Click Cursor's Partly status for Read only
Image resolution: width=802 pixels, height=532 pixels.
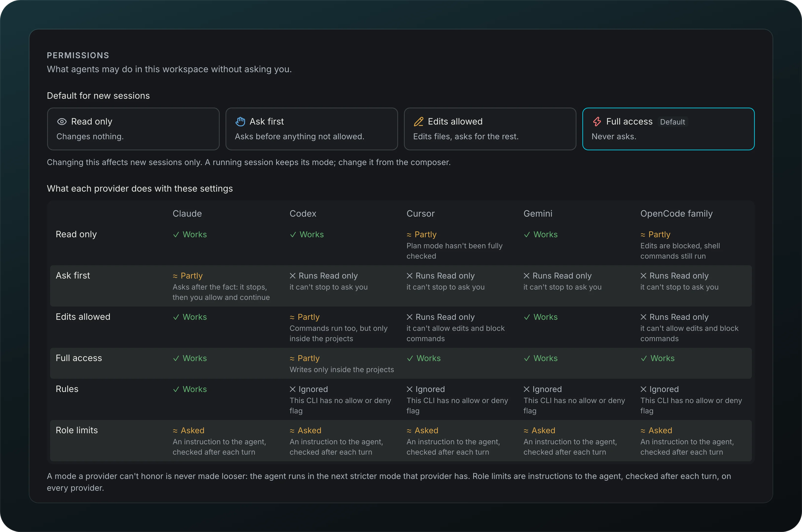[422, 235]
